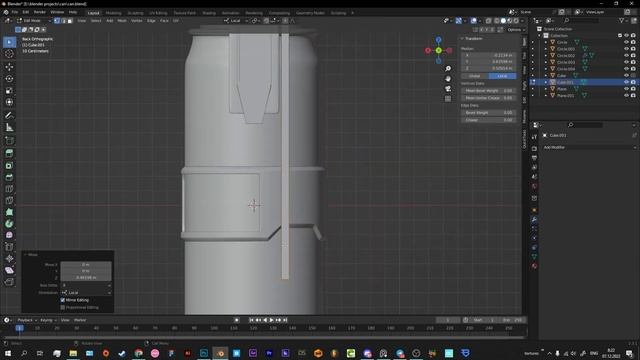Select the Shear tool
This screenshot has width=640, height=360.
click(x=9, y=270)
